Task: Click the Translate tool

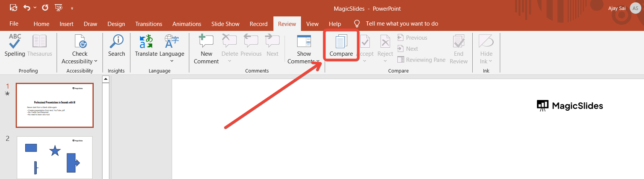Action: point(146,45)
